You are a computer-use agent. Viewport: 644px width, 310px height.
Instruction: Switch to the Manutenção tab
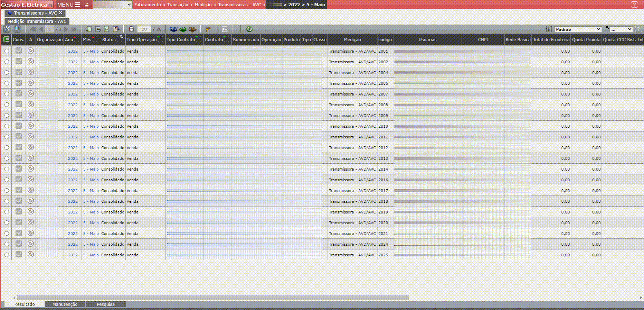[x=65, y=304]
